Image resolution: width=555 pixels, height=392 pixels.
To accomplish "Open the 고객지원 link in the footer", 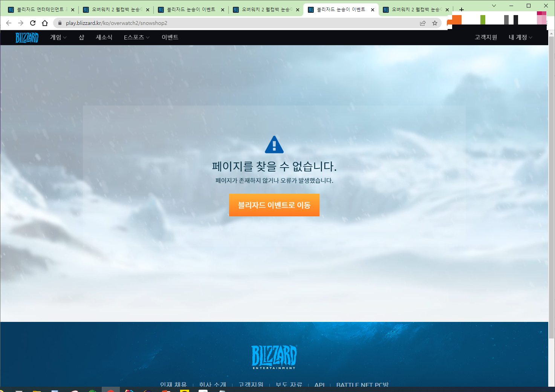I will click(x=251, y=384).
